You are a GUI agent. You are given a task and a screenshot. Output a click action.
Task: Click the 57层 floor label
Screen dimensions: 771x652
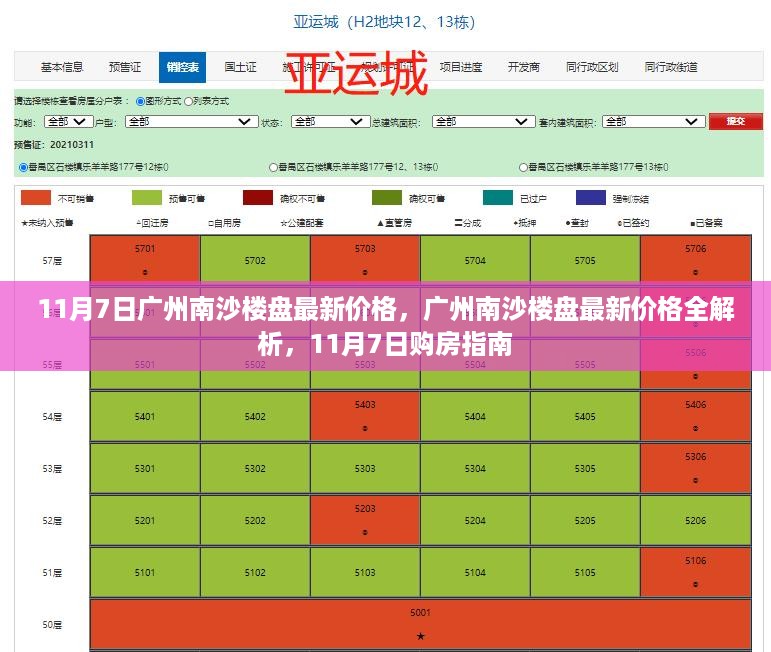coord(52,261)
